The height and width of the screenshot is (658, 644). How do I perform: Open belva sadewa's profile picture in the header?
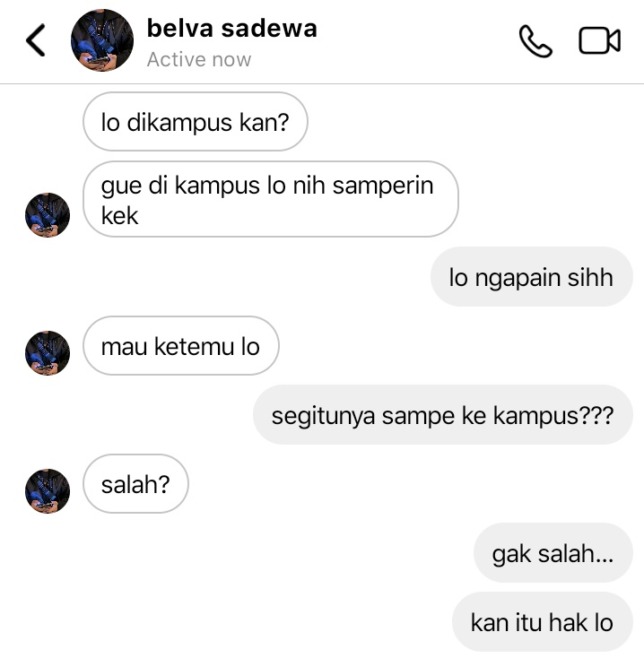point(102,40)
